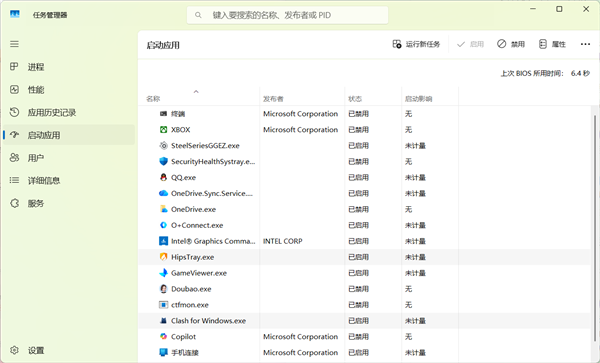Image resolution: width=600 pixels, height=363 pixels.
Task: Open the three-dot more options menu
Action: coord(585,44)
